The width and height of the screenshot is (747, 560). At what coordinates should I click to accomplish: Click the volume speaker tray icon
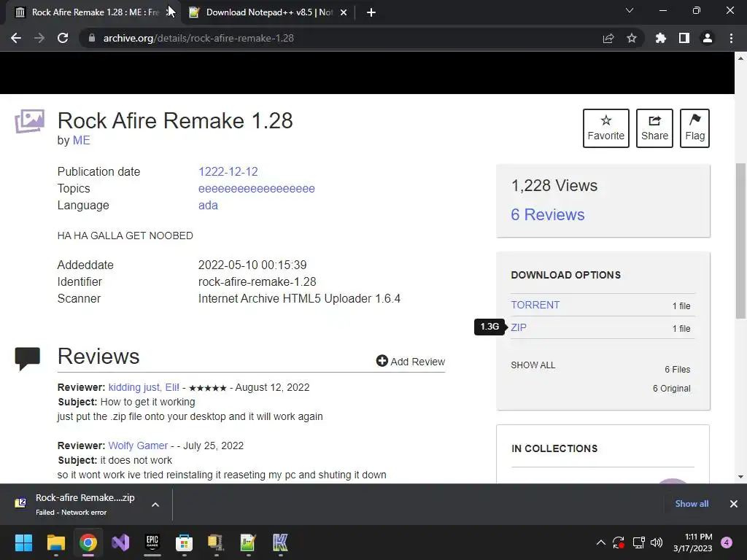tap(657, 542)
